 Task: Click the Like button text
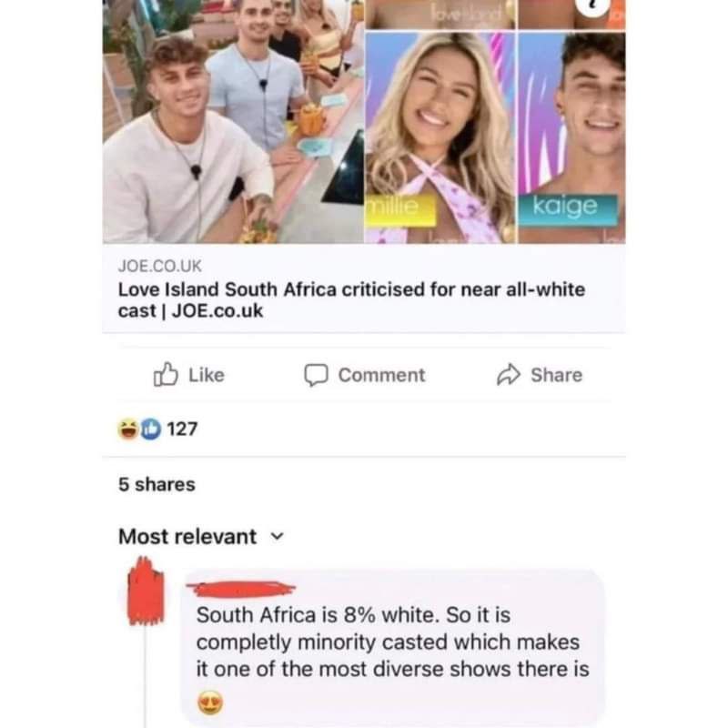pyautogui.click(x=207, y=375)
